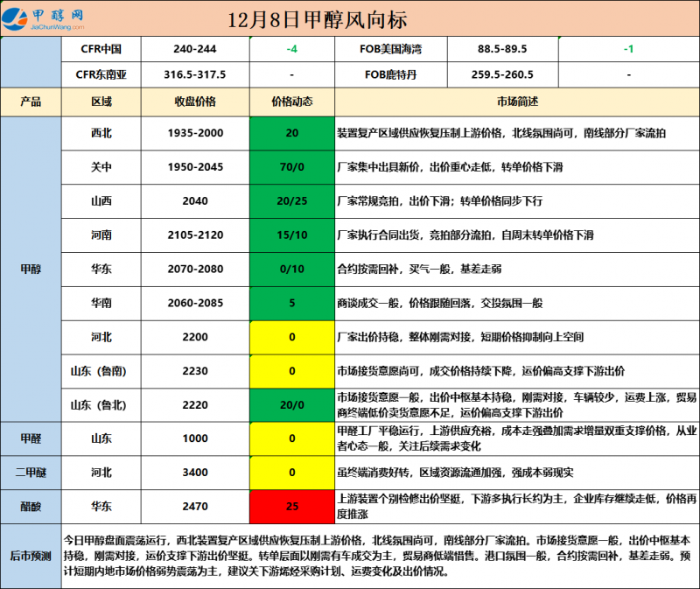Screen dimensions: 700x589
Task: Click the 山东（鲁北） region cell
Action: point(101,404)
